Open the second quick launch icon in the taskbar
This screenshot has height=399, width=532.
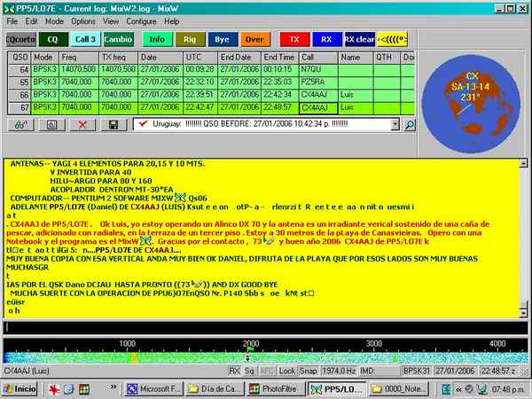point(69,389)
